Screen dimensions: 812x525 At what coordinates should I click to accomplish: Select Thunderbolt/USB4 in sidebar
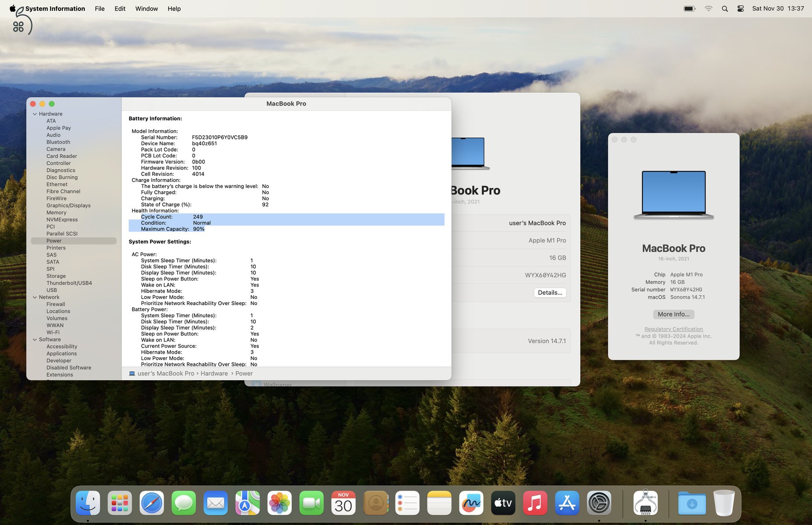pyautogui.click(x=69, y=283)
